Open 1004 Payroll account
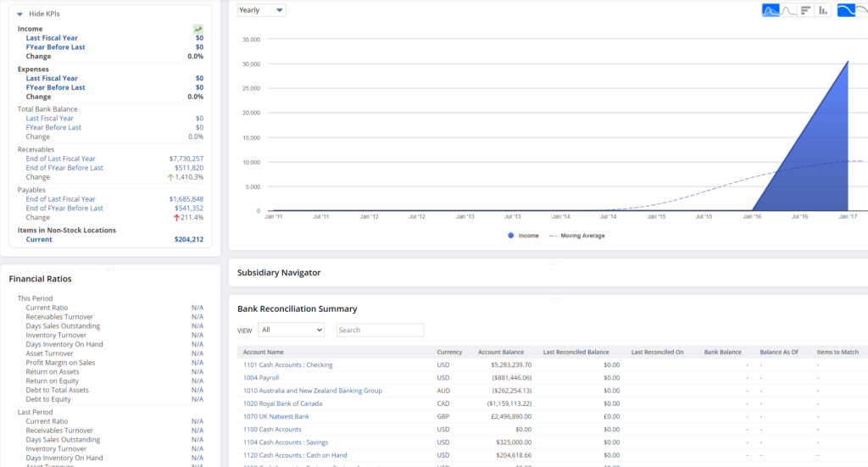Screen dimensions: 868x467 [261, 378]
